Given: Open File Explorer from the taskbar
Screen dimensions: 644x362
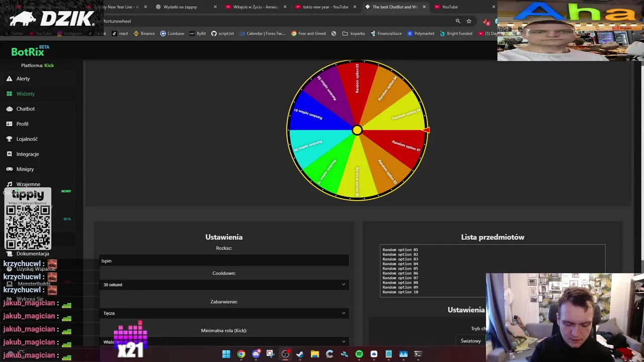Looking at the screenshot, I should tap(314, 354).
